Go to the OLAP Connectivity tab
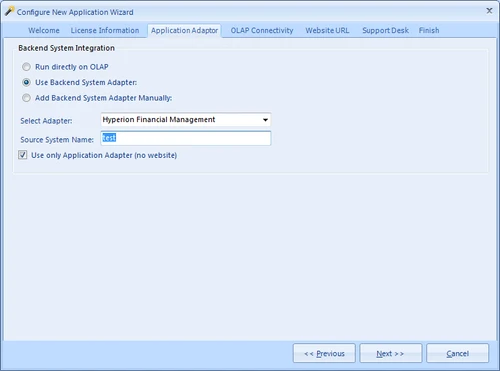The width and height of the screenshot is (500, 371). (x=262, y=30)
